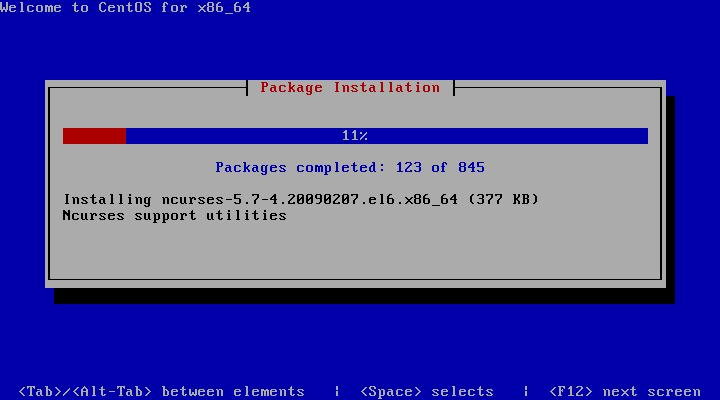Click the Installing ncurses package line

[x=301, y=199]
